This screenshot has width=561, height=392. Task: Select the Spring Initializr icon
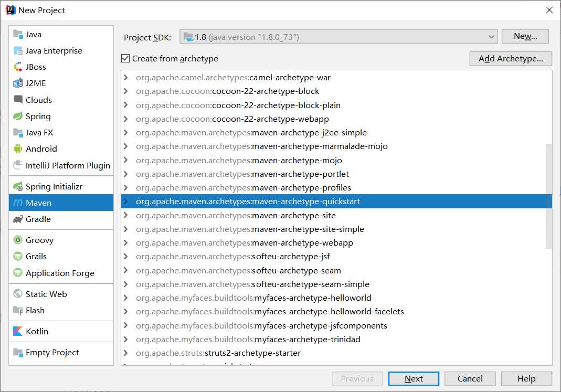[18, 187]
